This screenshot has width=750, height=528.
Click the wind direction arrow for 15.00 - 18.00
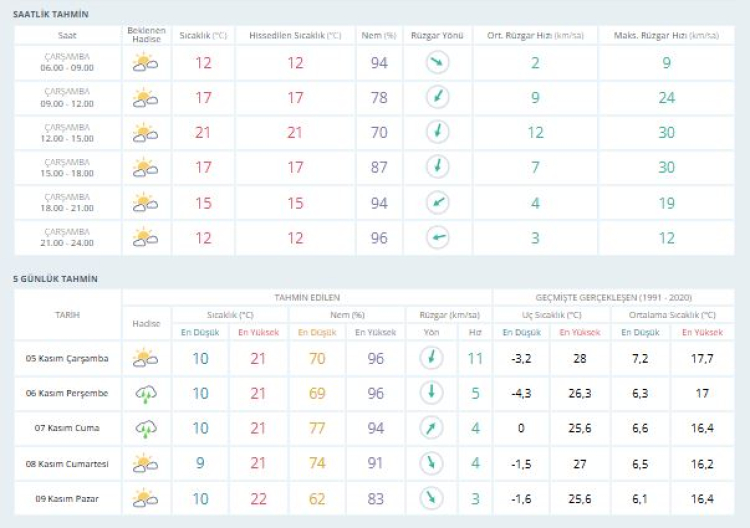click(437, 168)
